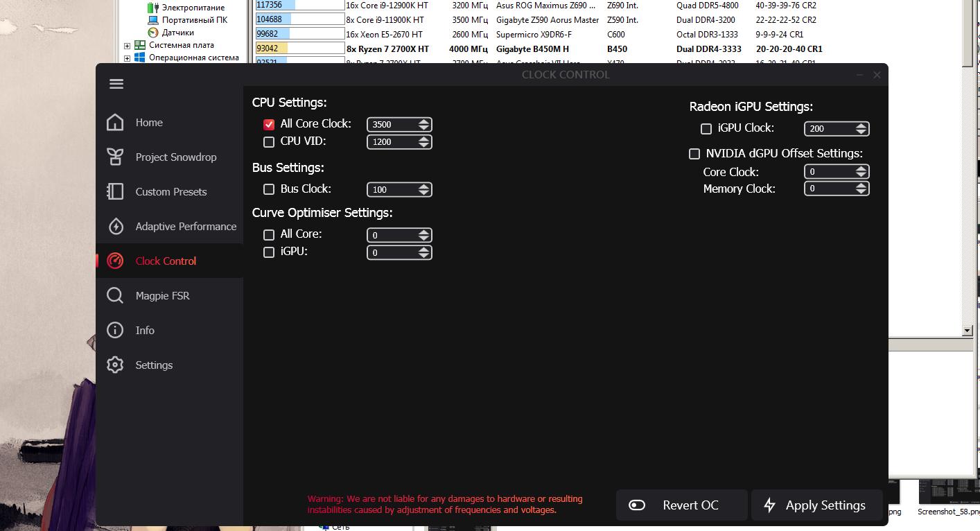Click the Octal DDR3-1333 cell
The width and height of the screenshot is (980, 531).
pyautogui.click(x=707, y=34)
